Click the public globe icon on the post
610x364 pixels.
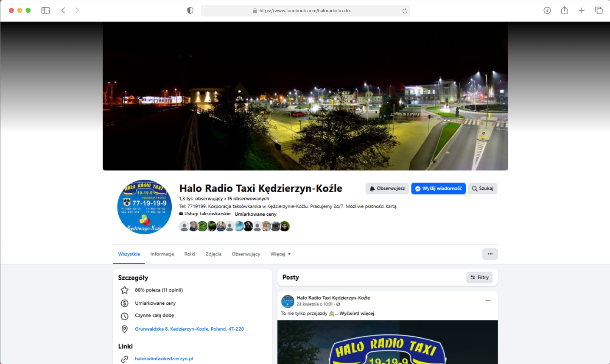[338, 304]
